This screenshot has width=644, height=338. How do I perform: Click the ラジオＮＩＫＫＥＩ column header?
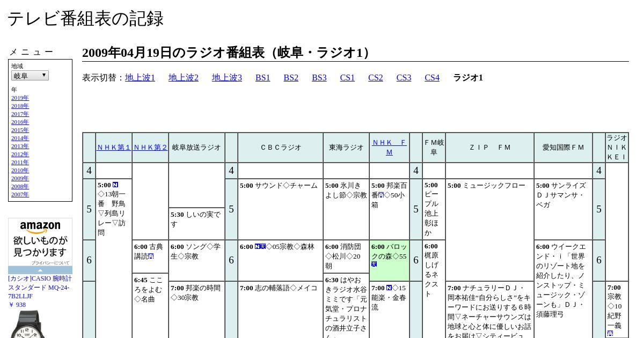point(617,148)
